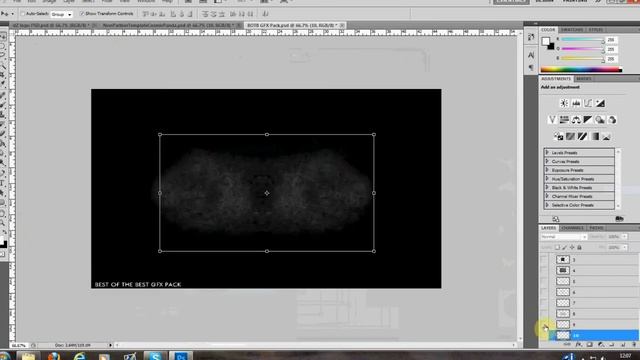
Task: Add a Posterize adjustment
Action: coord(570,136)
